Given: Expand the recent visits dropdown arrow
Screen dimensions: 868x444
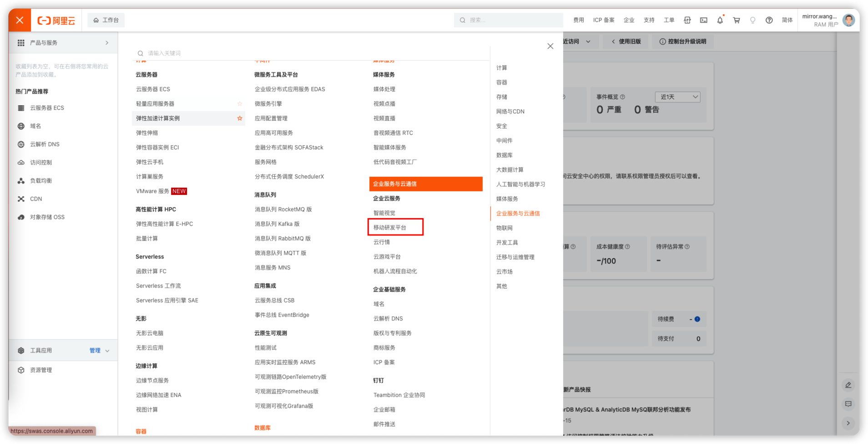Looking at the screenshot, I should [588, 41].
